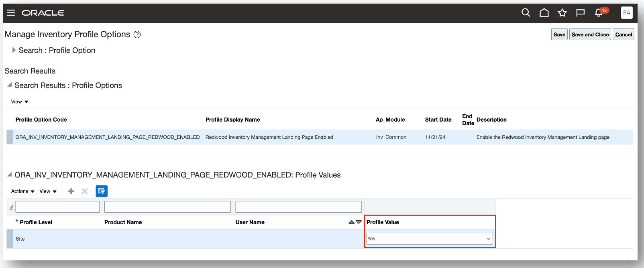
Task: Open the Watchlist flag icon
Action: (x=580, y=13)
